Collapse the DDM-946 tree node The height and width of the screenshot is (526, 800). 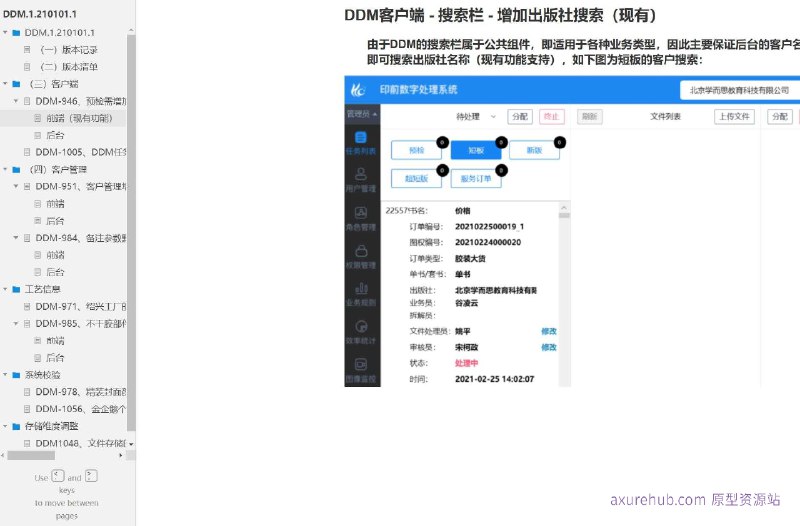pyautogui.click(x=16, y=101)
